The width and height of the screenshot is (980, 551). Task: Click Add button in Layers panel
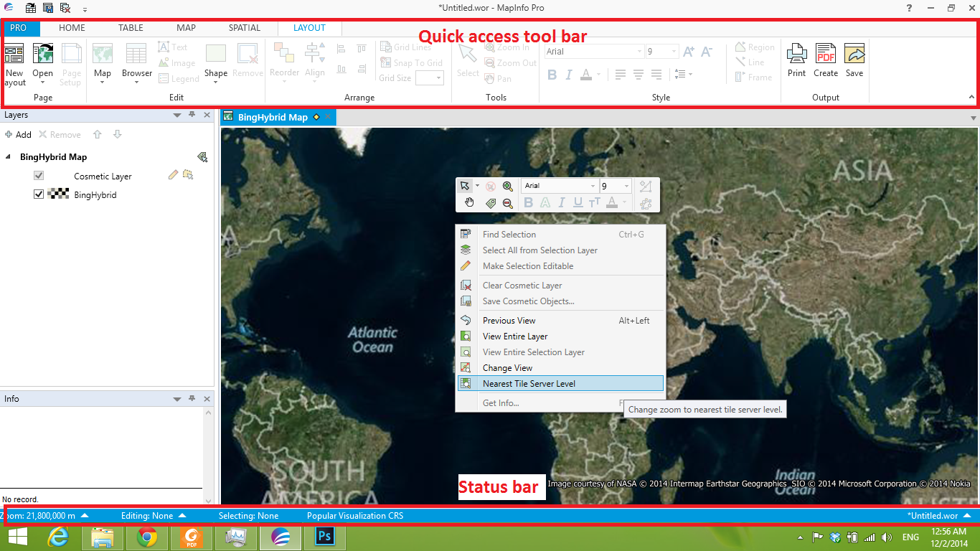[18, 134]
